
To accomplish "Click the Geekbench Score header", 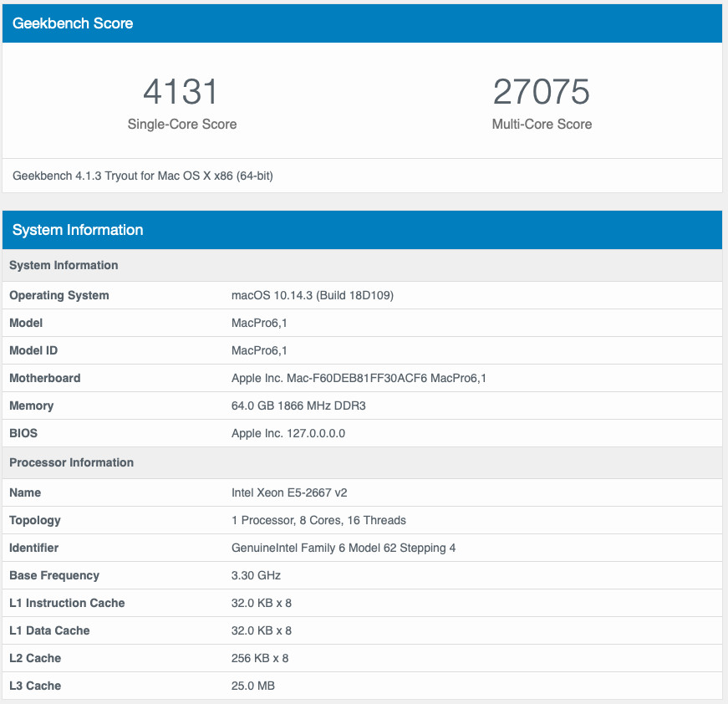I will [73, 23].
